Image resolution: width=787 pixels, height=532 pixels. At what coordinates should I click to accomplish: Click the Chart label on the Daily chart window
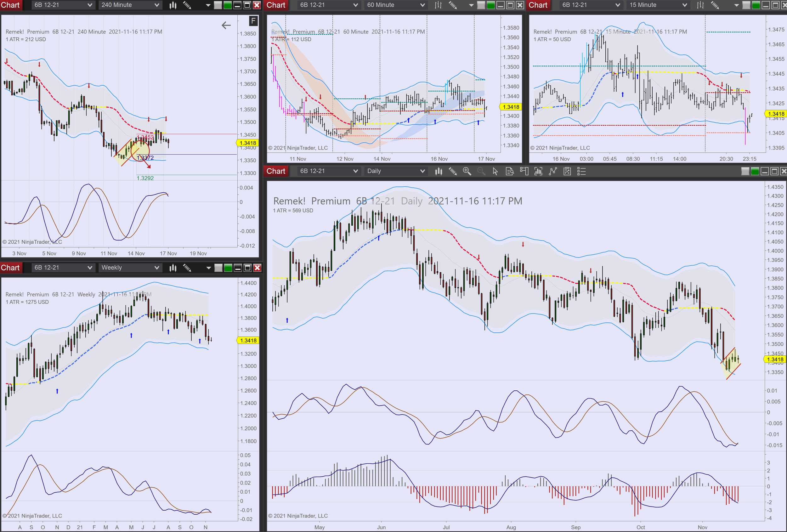click(x=276, y=171)
